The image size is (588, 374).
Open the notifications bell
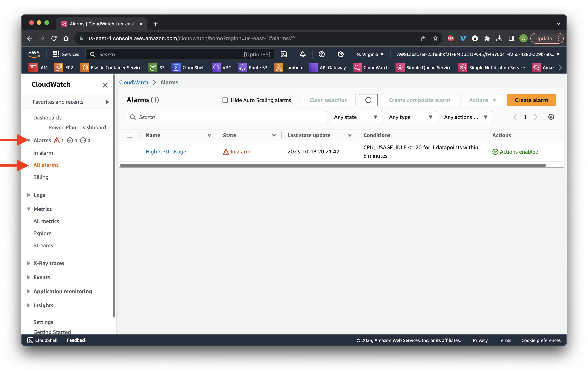(x=303, y=54)
